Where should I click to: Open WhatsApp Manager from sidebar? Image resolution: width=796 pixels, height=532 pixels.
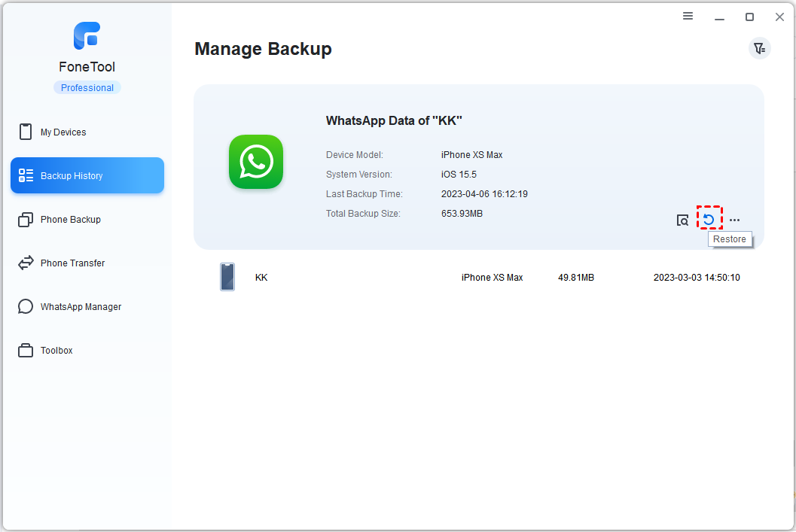[81, 307]
